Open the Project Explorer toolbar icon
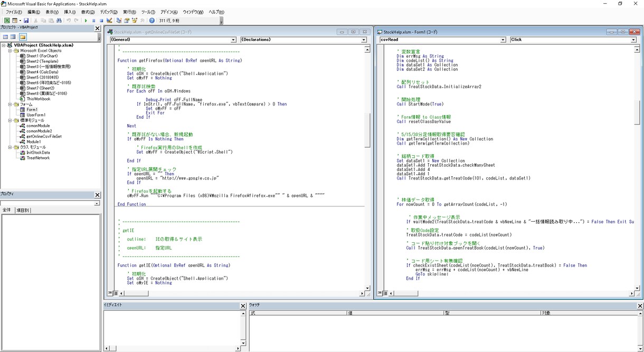The height and width of the screenshot is (352, 644). tap(119, 21)
